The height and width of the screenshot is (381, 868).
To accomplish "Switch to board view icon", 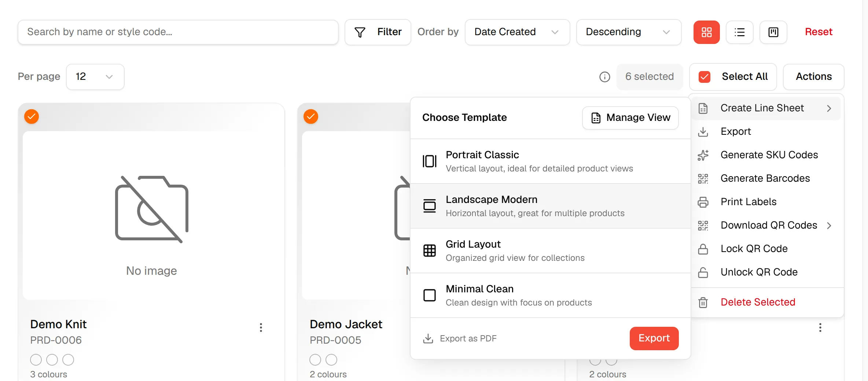I will pos(773,32).
